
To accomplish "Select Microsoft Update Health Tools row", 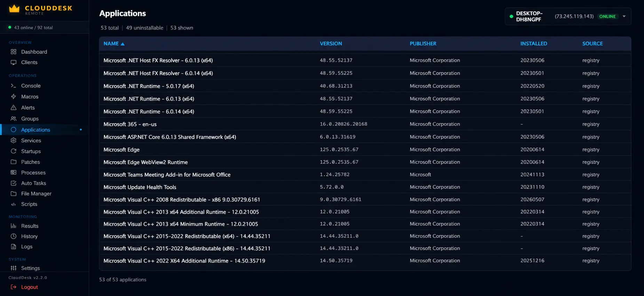I will point(365,187).
